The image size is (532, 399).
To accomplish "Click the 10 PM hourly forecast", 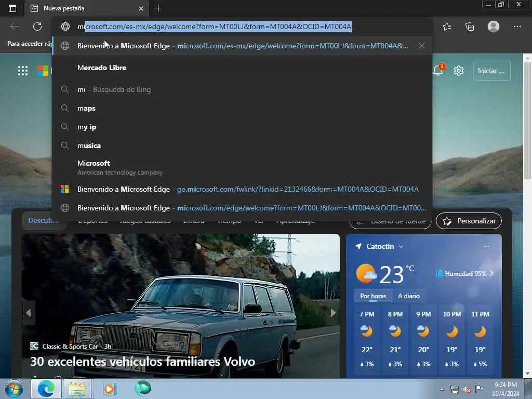I will pyautogui.click(x=451, y=339).
